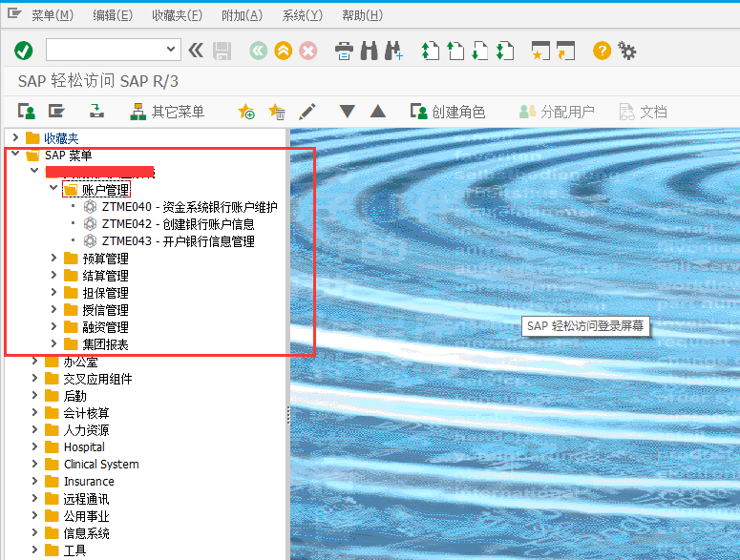Click the 创建角色 button
This screenshot has width=740, height=560.
pyautogui.click(x=448, y=112)
